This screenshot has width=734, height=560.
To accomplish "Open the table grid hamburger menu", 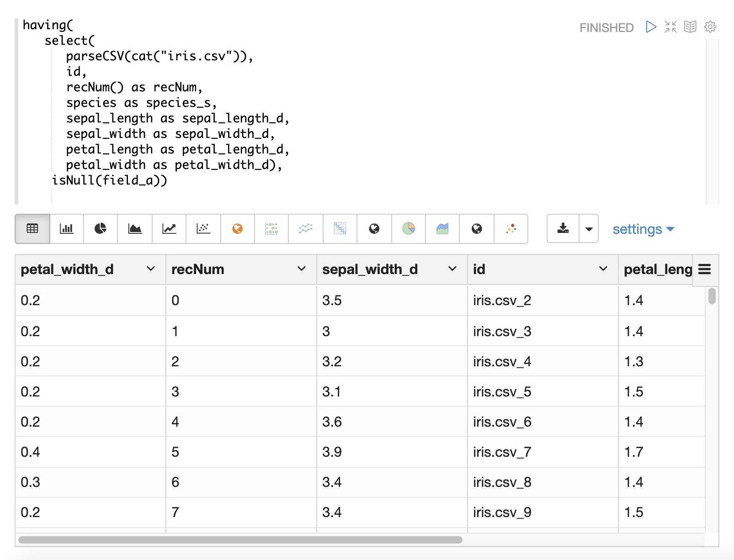I will coord(704,269).
